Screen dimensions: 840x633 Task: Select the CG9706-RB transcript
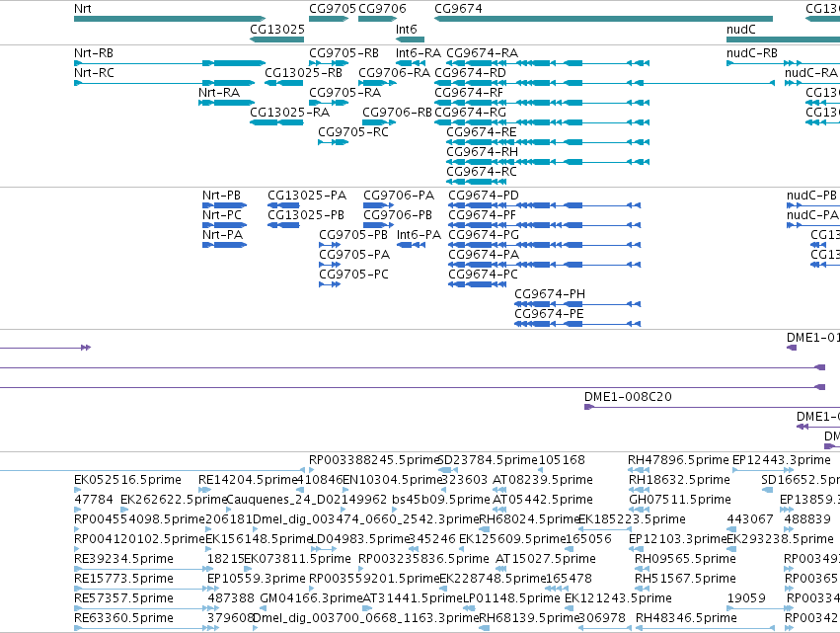[379, 122]
